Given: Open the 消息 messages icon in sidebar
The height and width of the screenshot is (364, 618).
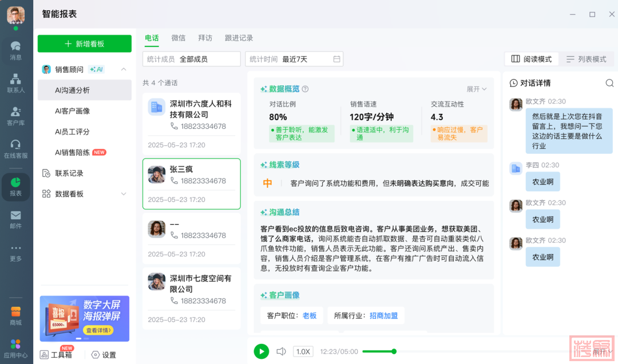Looking at the screenshot, I should [x=15, y=50].
